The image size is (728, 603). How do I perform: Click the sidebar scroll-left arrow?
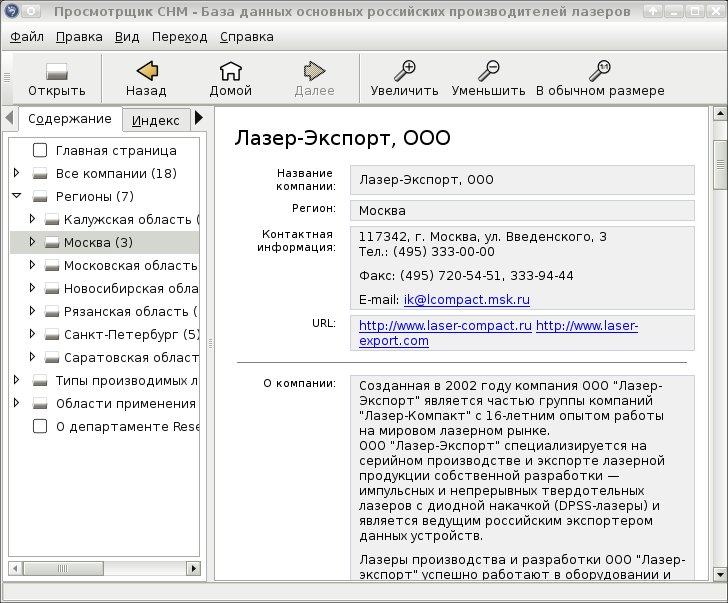pos(15,568)
